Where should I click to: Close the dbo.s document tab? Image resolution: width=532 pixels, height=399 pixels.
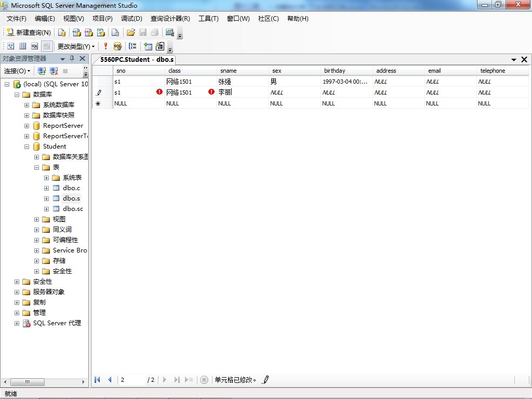click(x=524, y=60)
